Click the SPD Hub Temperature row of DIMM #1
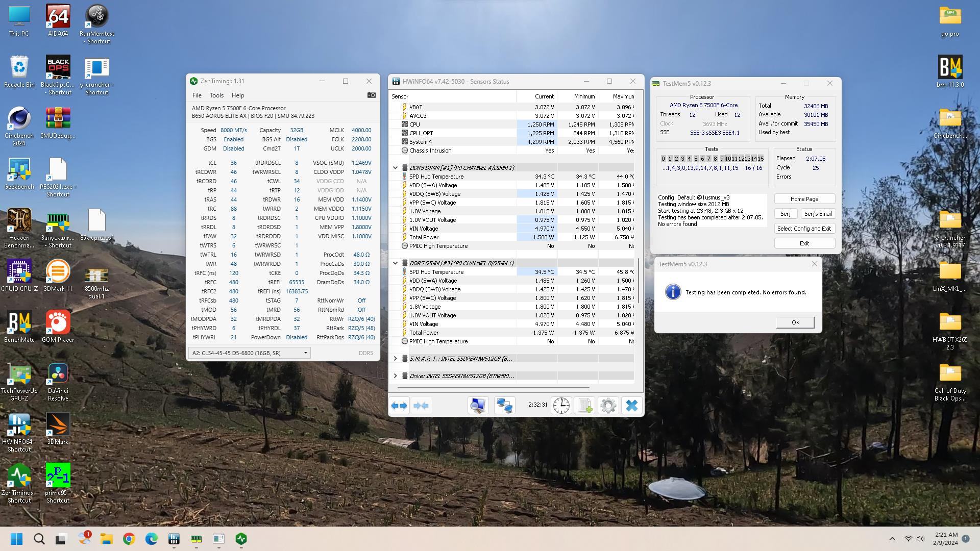Screen dimensions: 980x551 click(511, 177)
